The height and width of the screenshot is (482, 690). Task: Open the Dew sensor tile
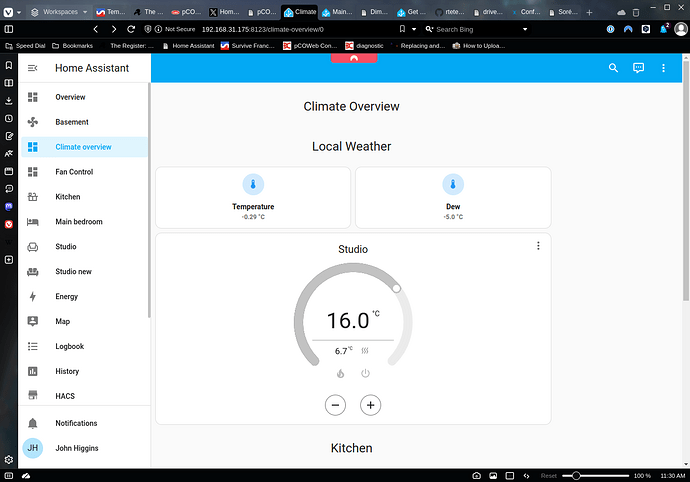click(x=453, y=196)
